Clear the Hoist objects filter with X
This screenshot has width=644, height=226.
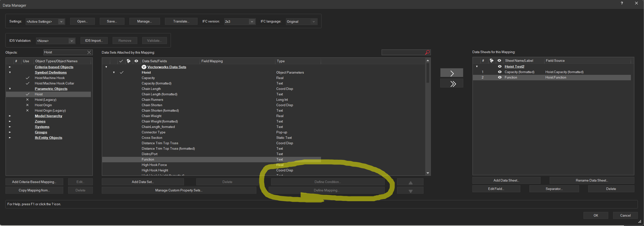89,52
